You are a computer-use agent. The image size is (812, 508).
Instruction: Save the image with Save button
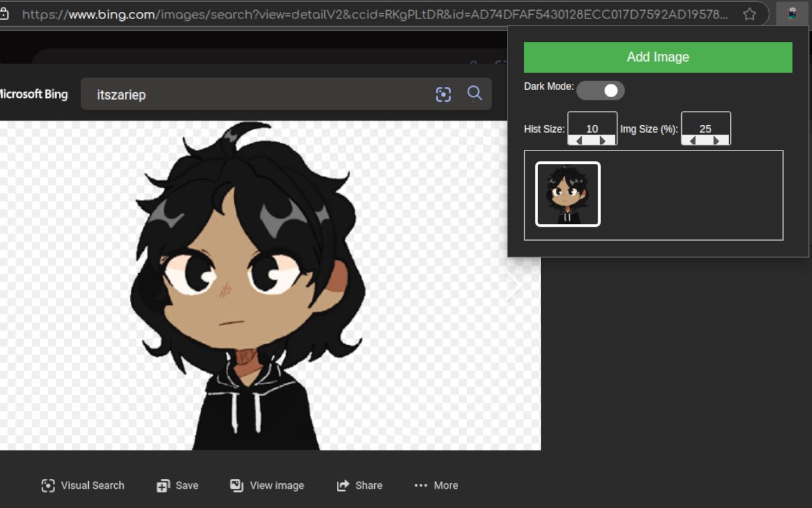point(177,486)
